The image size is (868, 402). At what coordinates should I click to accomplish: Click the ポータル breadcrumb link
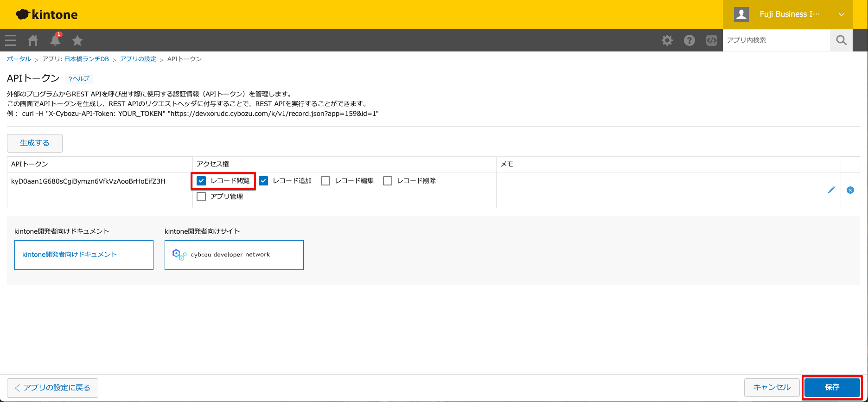(19, 59)
